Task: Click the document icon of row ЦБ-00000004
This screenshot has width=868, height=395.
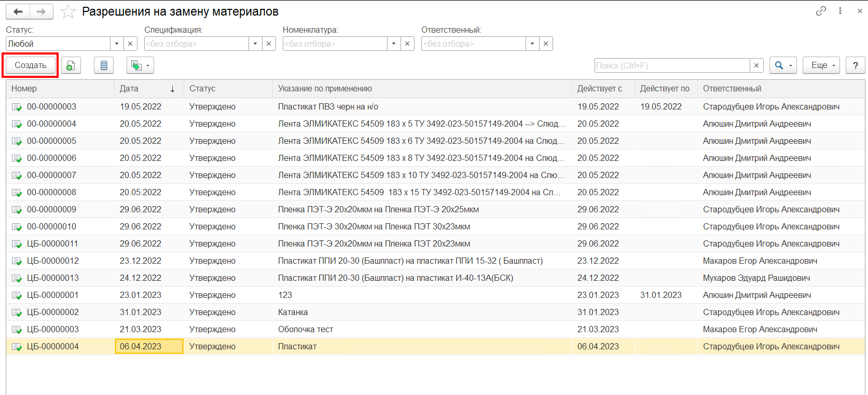Action: (17, 347)
